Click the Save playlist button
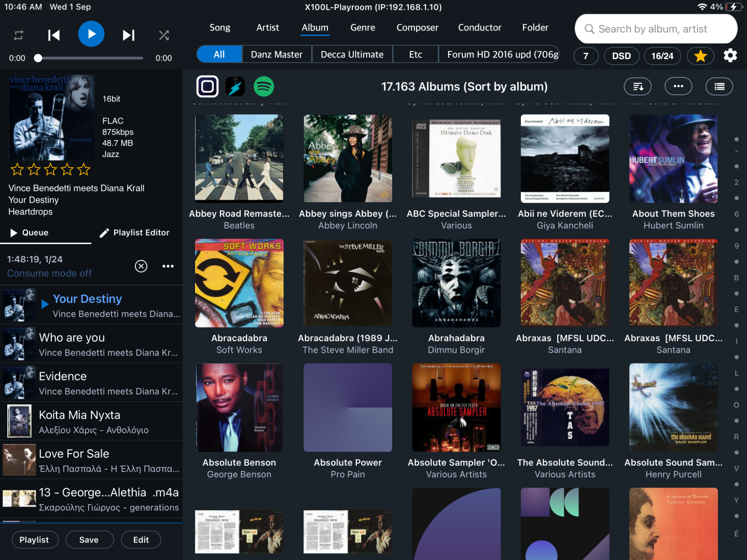 (89, 540)
